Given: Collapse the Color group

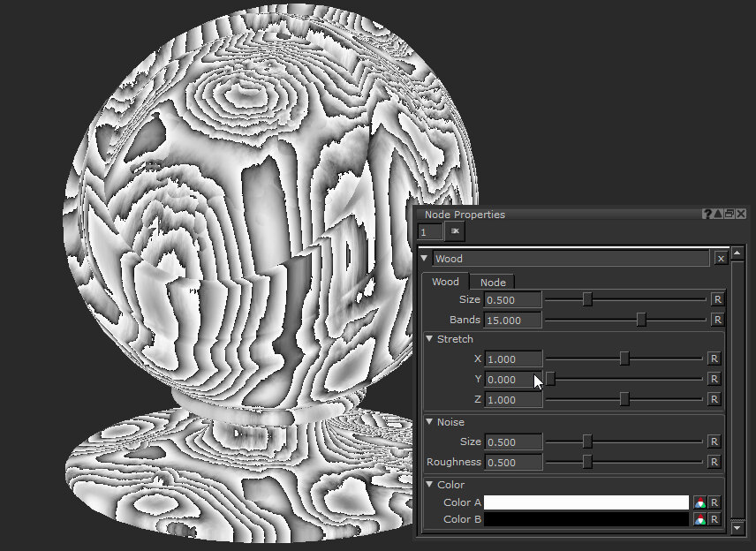Looking at the screenshot, I should (430, 485).
